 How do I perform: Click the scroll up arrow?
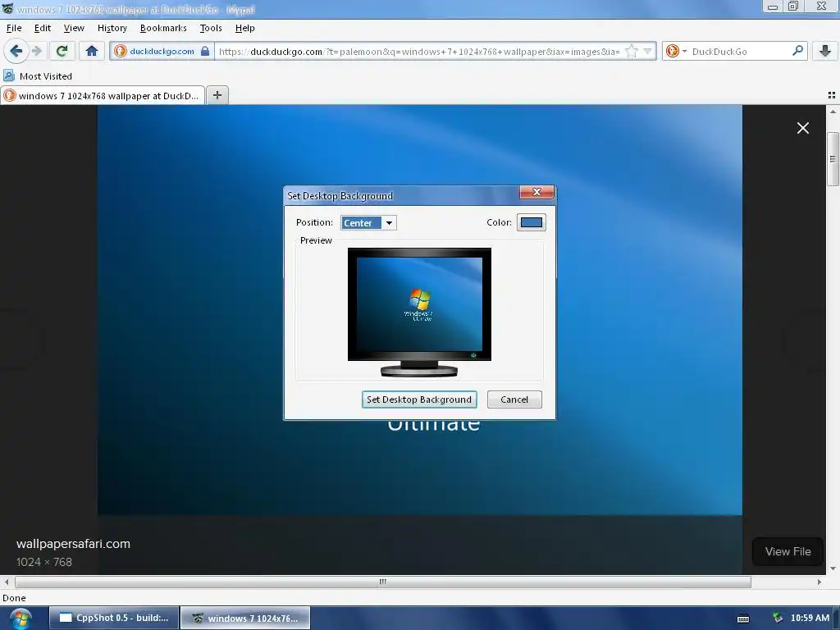833,112
